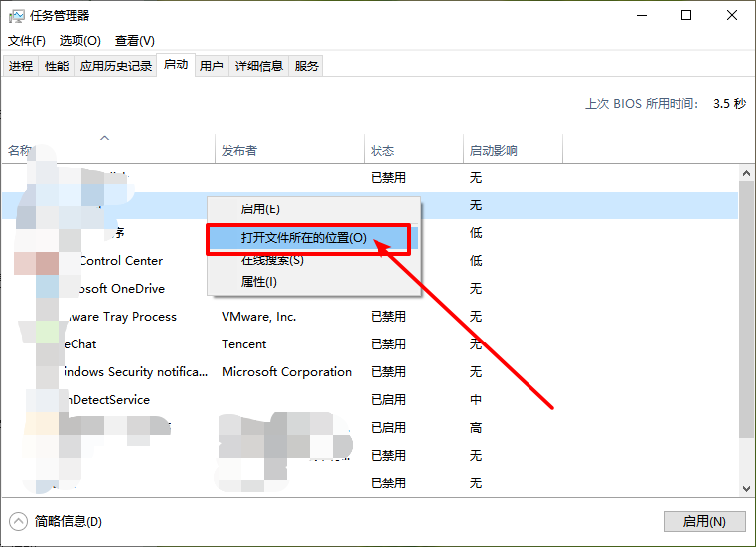756x547 pixels.
Task: Click the Control Center startup item icon
Action: (47, 261)
